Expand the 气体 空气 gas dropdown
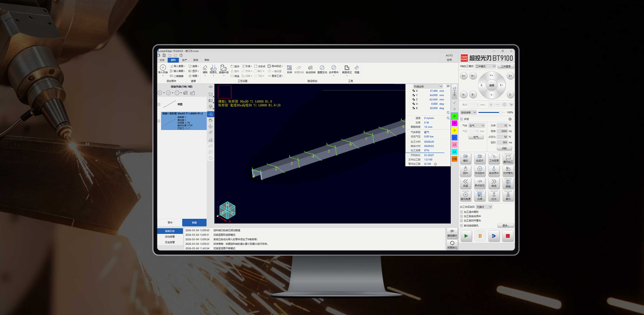The image size is (644, 315). pyautogui.click(x=477, y=126)
